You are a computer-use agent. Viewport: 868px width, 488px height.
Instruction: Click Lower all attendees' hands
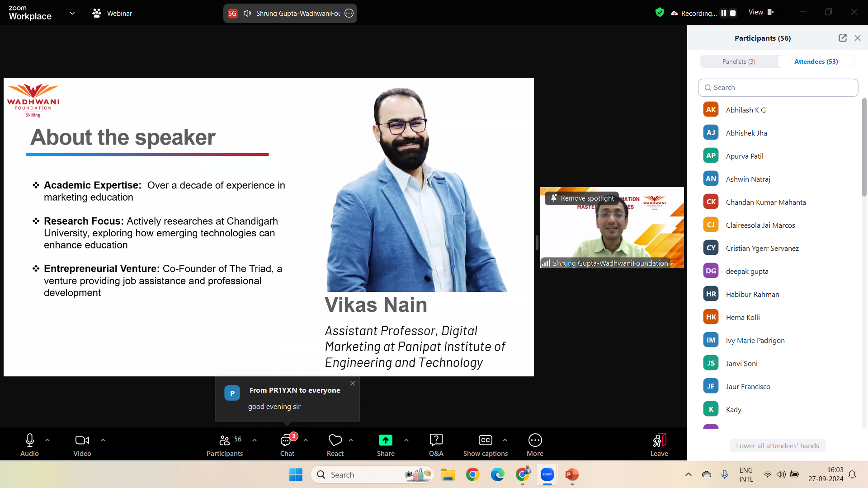tap(777, 446)
